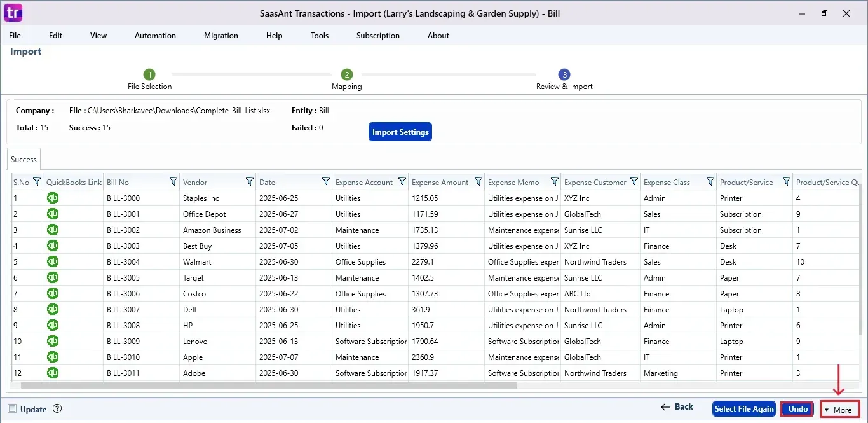Open the Help menu
This screenshot has width=868, height=423.
pyautogui.click(x=275, y=36)
